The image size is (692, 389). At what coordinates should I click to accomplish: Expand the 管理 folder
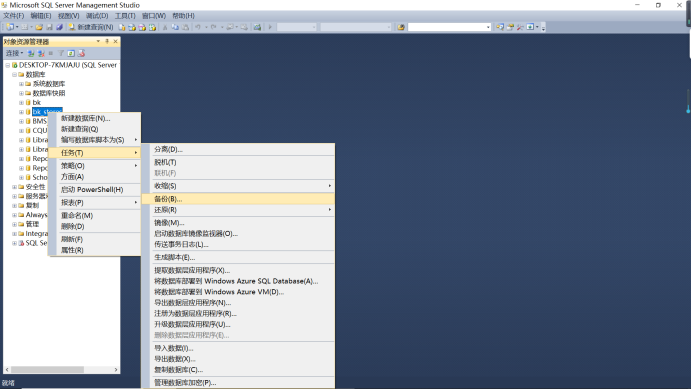point(14,224)
